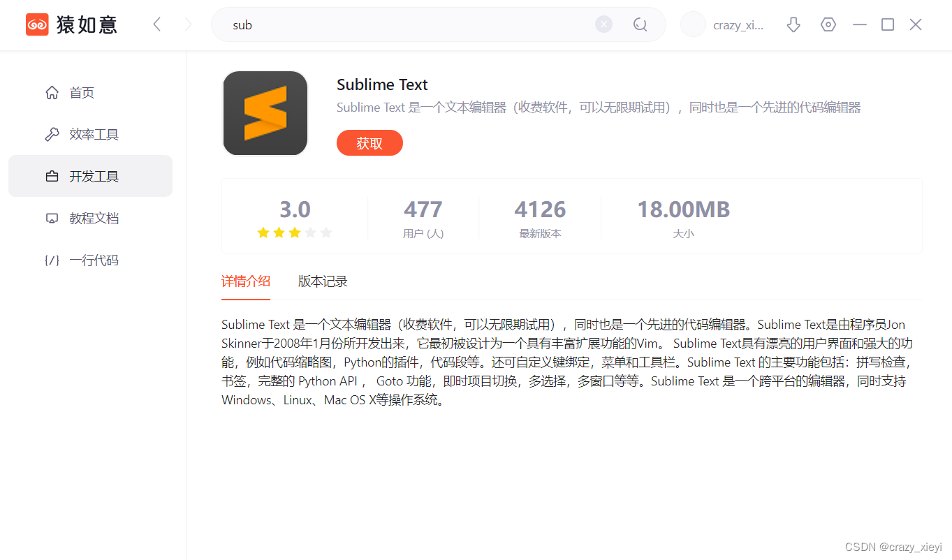
Task: Click the 大小 label
Action: [x=683, y=234]
